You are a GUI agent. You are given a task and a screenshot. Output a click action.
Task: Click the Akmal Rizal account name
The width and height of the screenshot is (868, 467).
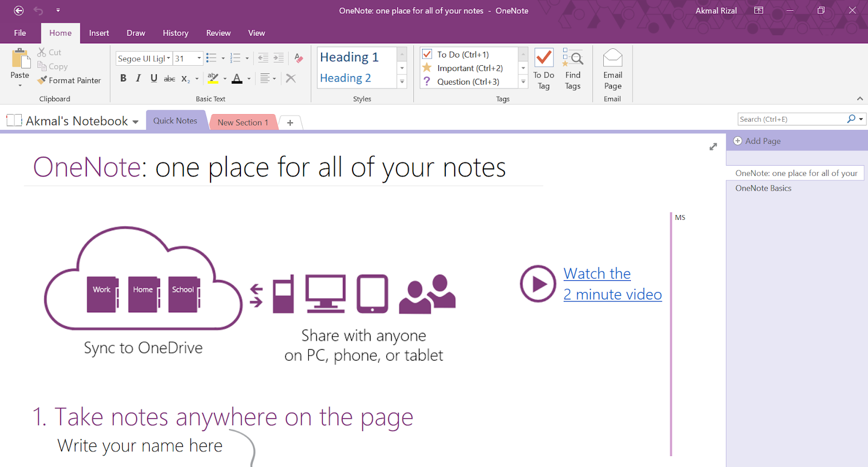pyautogui.click(x=716, y=10)
